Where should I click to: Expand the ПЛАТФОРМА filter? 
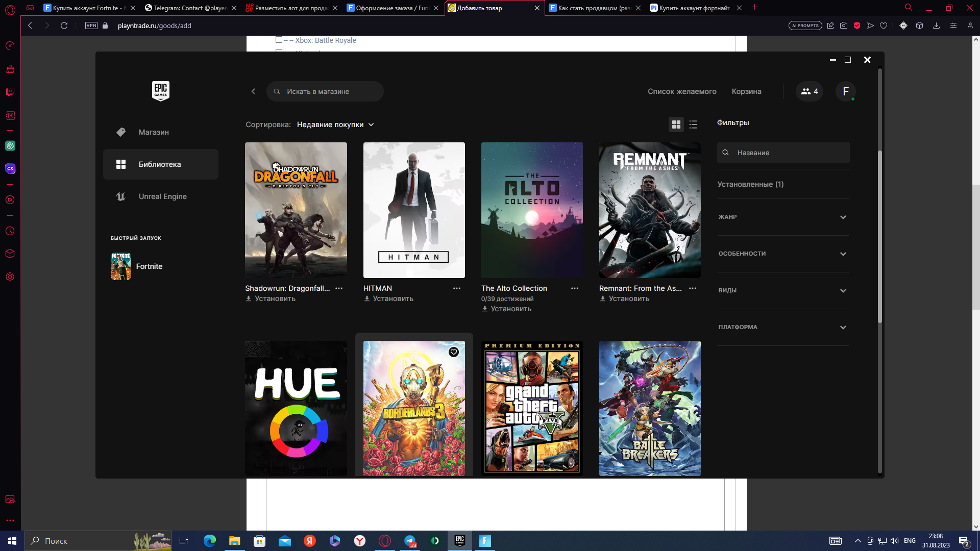(x=783, y=327)
